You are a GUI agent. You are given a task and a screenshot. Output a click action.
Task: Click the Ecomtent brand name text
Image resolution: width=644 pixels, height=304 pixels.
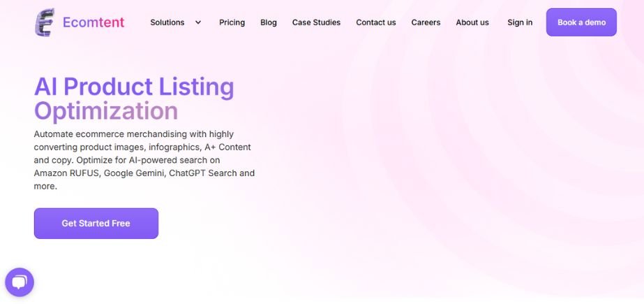[93, 22]
